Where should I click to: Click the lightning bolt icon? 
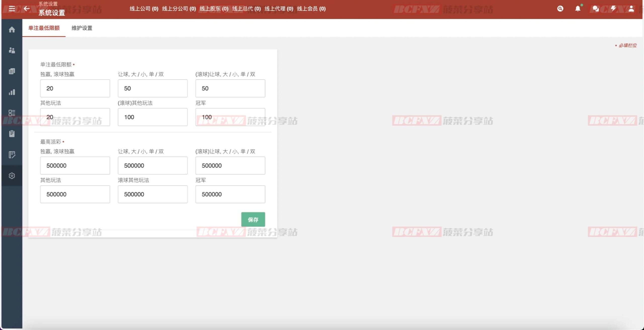[x=613, y=9]
